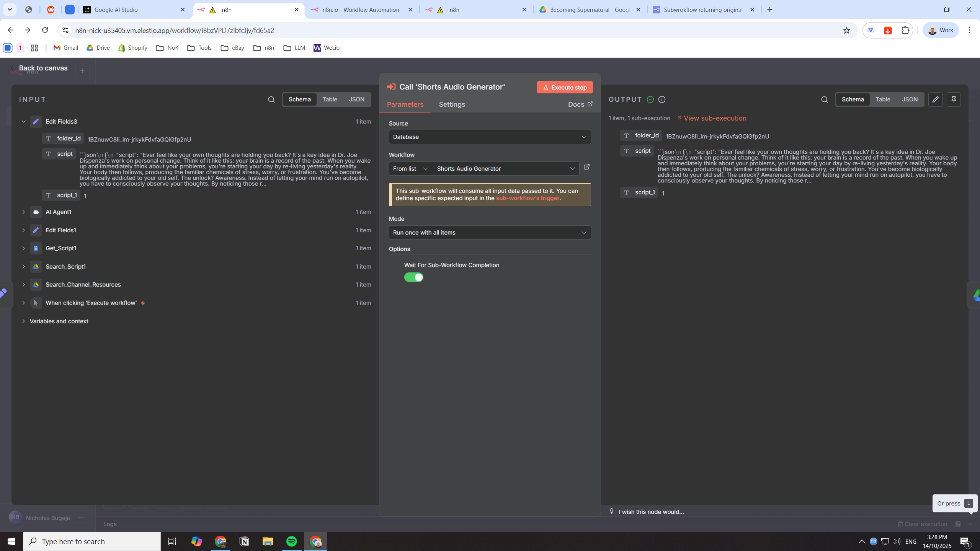Image resolution: width=980 pixels, height=551 pixels.
Task: Bookmark this page with star icon
Action: (x=846, y=30)
